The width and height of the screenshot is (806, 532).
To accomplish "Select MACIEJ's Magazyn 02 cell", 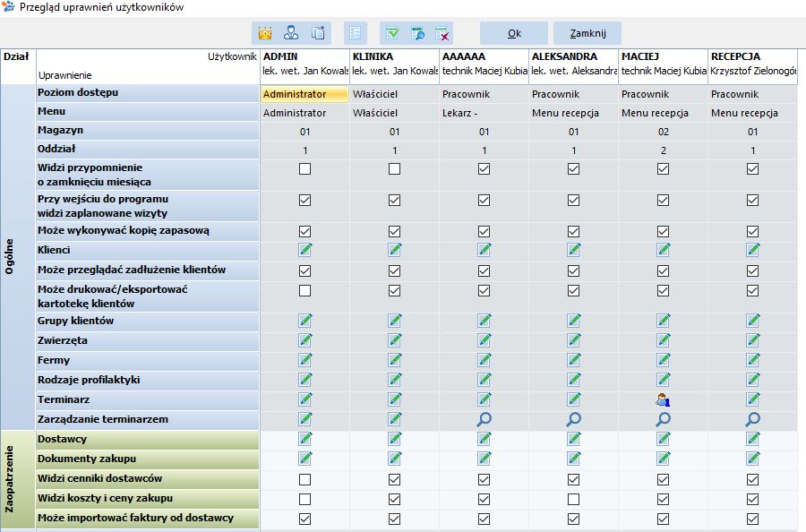I will (x=663, y=132).
